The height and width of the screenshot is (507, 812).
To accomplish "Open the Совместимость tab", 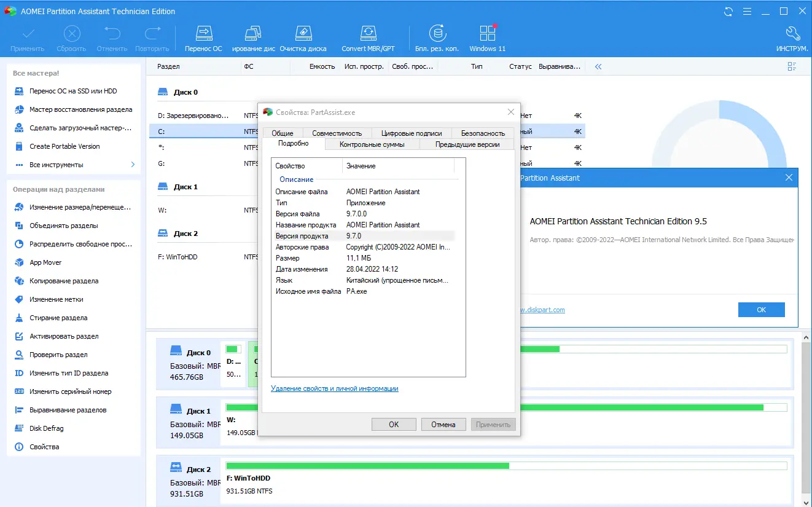I will [x=336, y=132].
